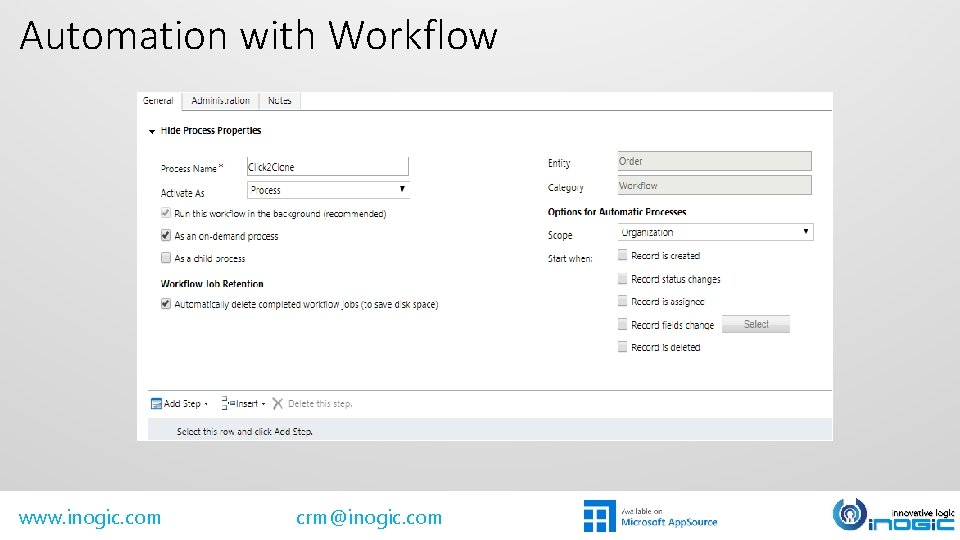Click the Entity field showing Order

point(714,161)
